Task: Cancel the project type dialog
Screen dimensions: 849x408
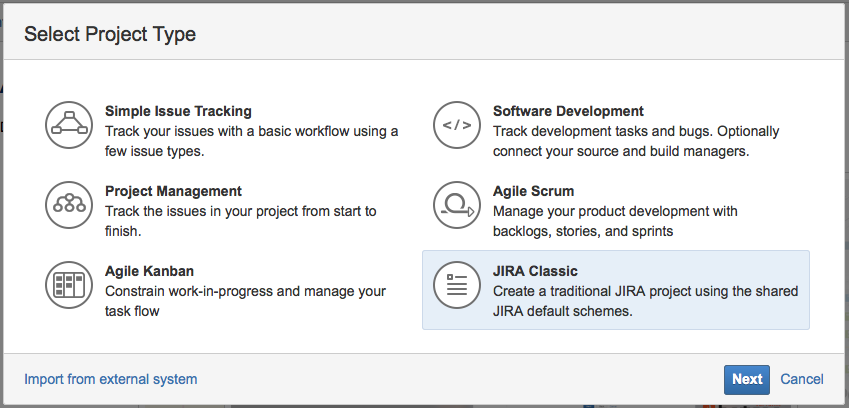Action: pos(802,379)
